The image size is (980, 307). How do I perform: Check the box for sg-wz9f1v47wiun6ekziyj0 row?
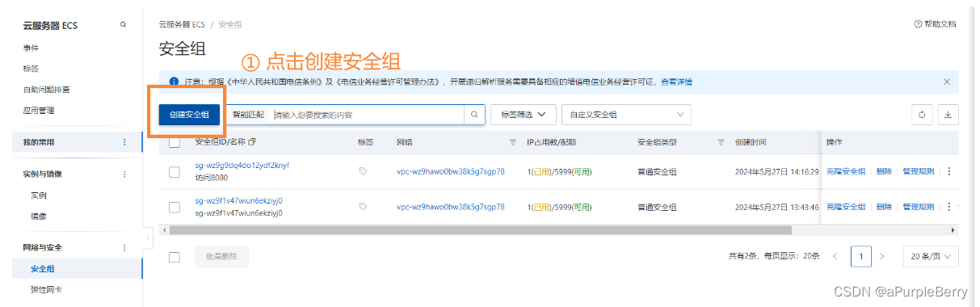coord(175,207)
